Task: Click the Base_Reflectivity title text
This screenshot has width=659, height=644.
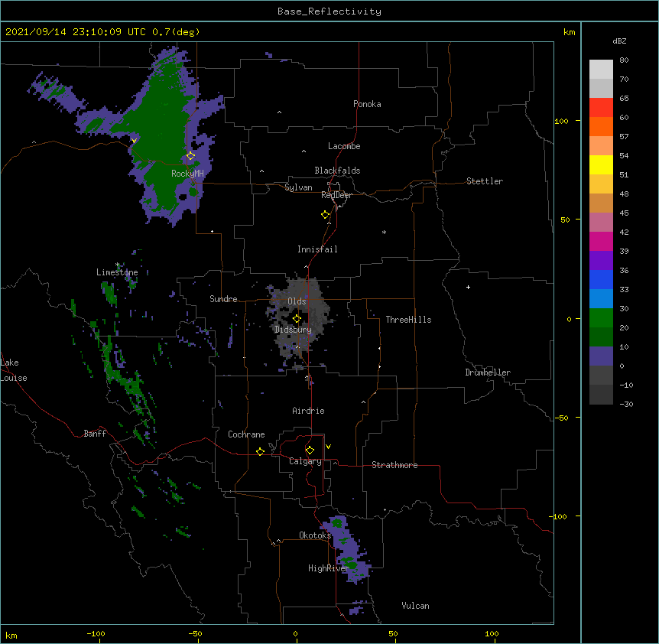Action: pyautogui.click(x=329, y=11)
